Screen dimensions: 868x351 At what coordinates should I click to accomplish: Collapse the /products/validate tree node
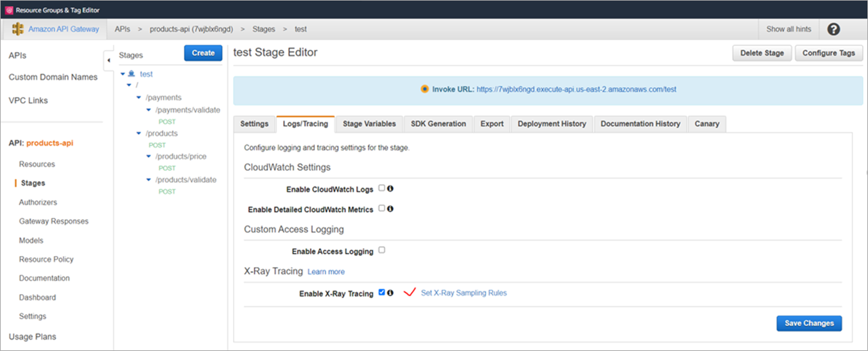coord(148,180)
